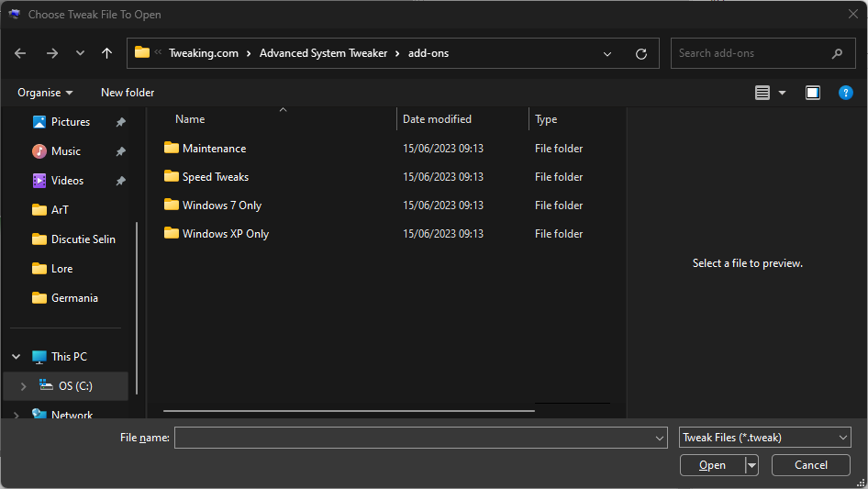This screenshot has width=868, height=489.
Task: Go up one folder level
Action: [x=106, y=53]
